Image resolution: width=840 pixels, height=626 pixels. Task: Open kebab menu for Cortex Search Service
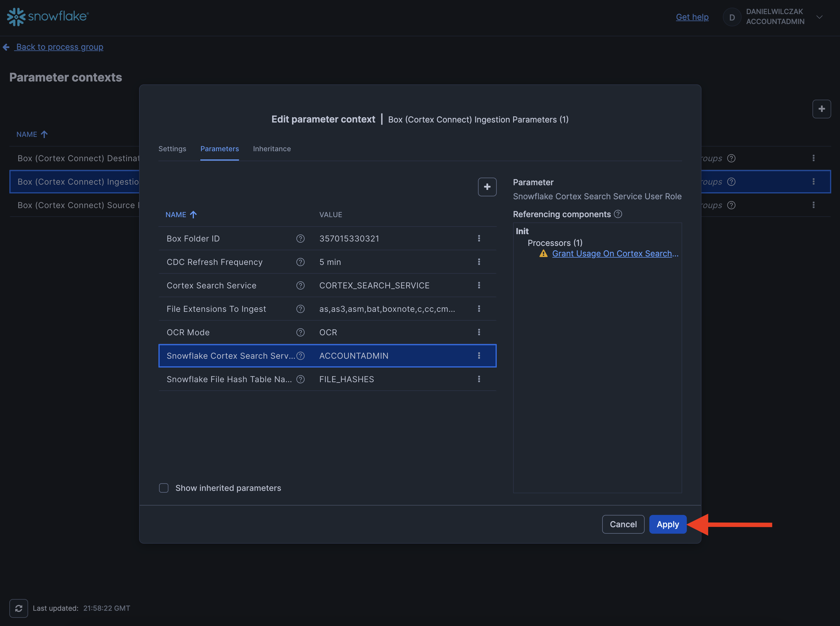(479, 285)
